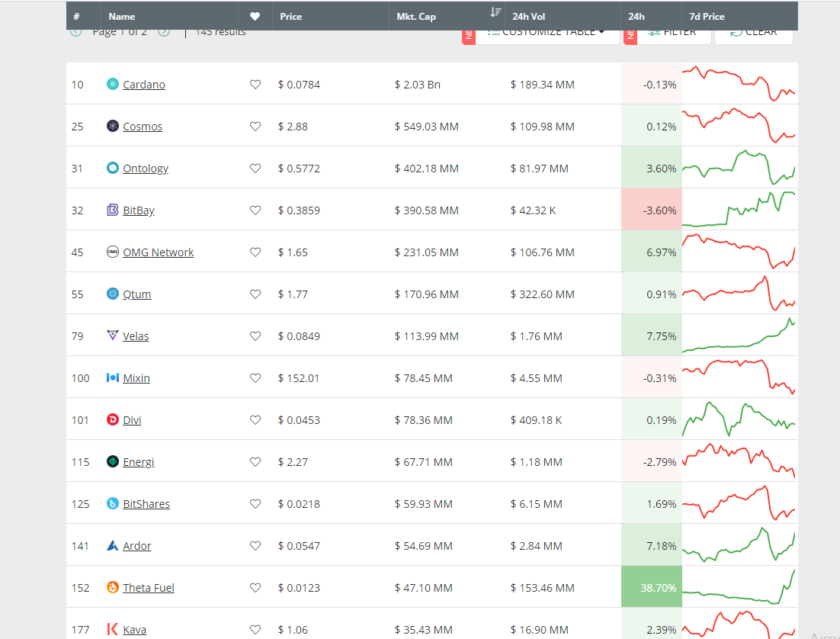Toggle favorite heart for Qtum

pyautogui.click(x=255, y=294)
